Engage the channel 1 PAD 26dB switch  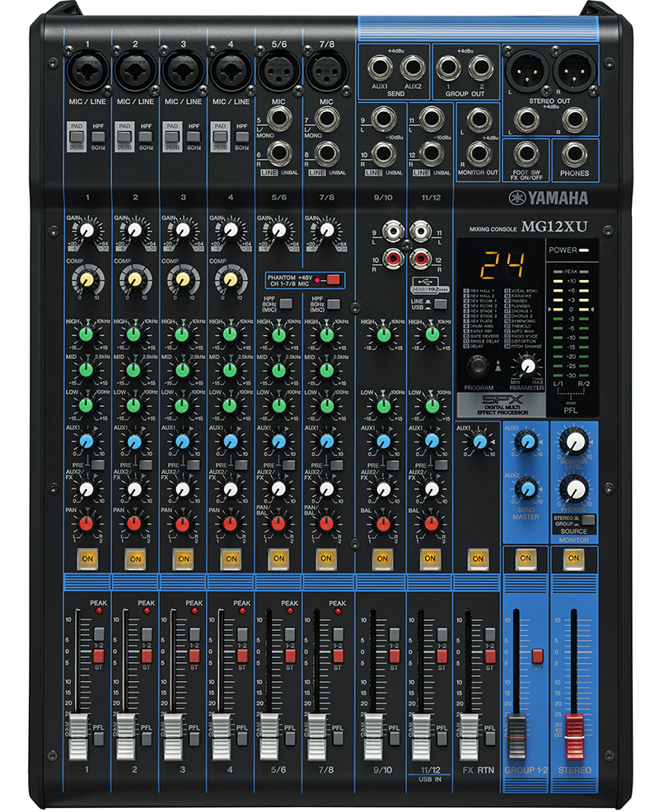pyautogui.click(x=76, y=132)
